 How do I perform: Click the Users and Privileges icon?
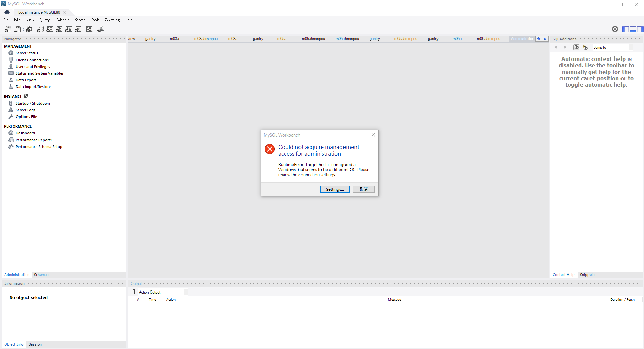(11, 67)
